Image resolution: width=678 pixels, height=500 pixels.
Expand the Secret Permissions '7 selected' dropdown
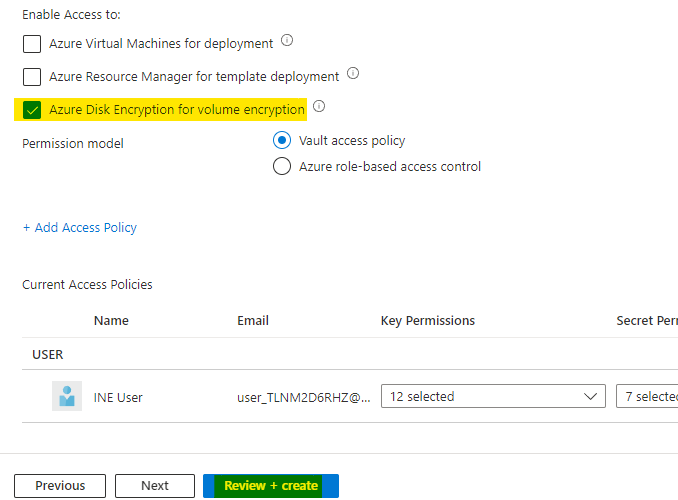[646, 397]
